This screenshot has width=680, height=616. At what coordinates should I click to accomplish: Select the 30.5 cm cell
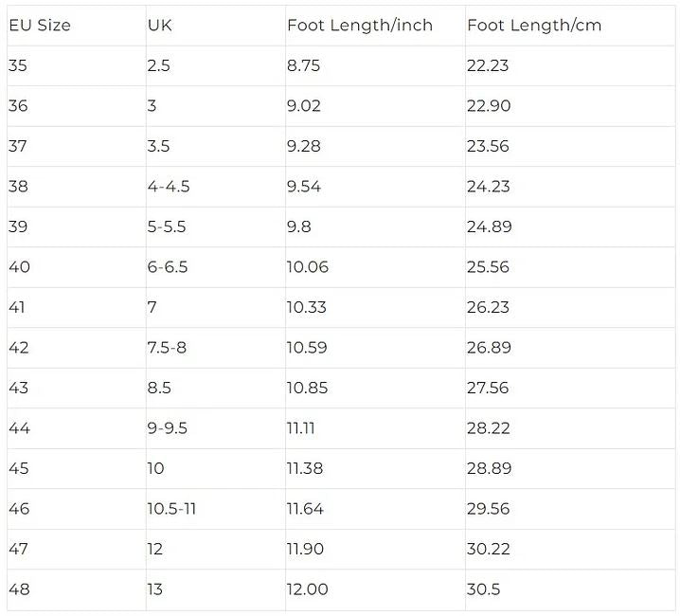(482, 589)
